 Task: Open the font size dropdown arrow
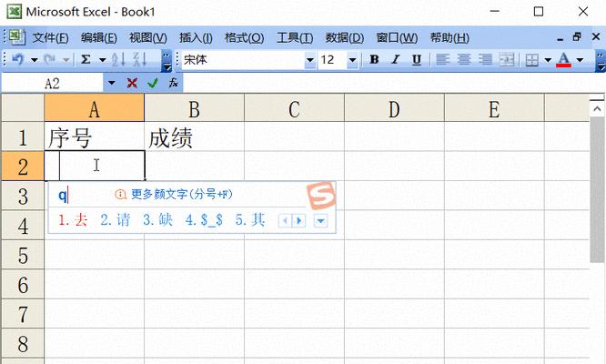pyautogui.click(x=352, y=60)
